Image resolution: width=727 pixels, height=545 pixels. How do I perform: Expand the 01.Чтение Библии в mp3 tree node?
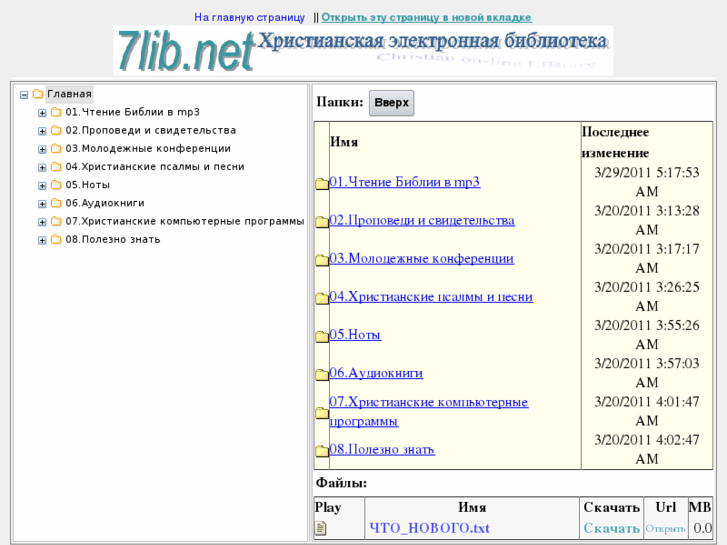click(x=42, y=113)
